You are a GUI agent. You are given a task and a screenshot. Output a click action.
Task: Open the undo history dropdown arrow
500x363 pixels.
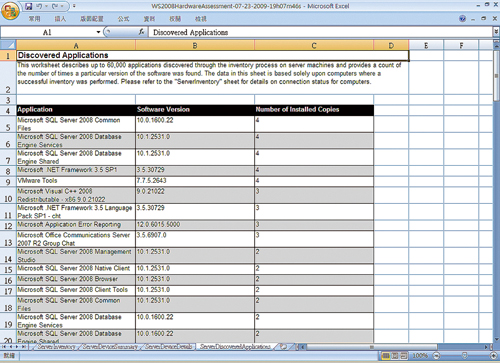coord(46,6)
